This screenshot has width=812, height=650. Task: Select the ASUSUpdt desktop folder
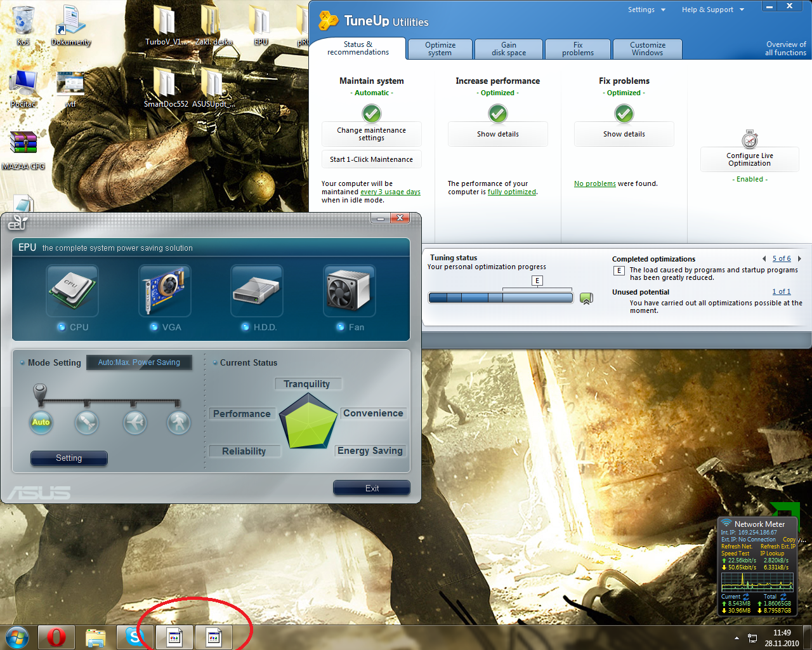coord(214,88)
